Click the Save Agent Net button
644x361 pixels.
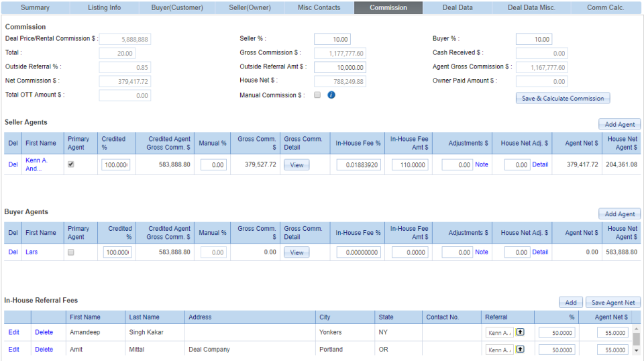coord(612,302)
